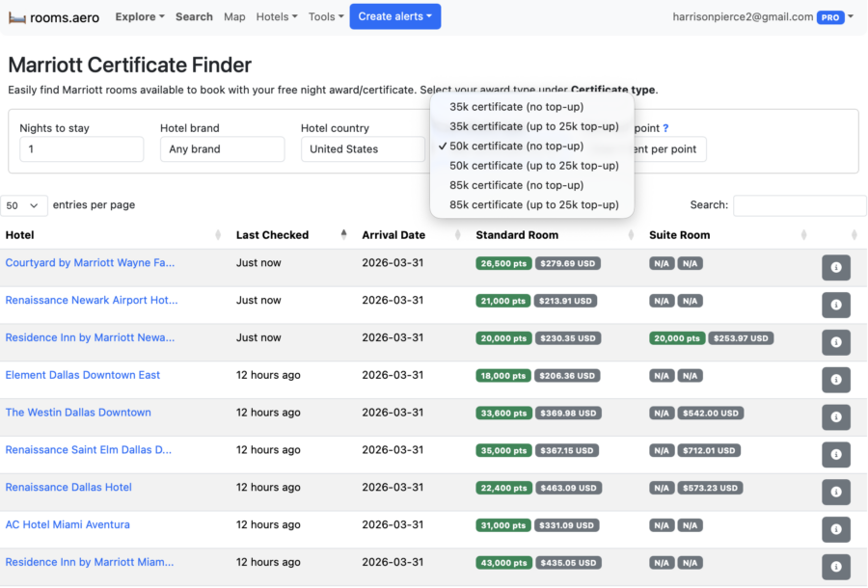Open Renaissance Dallas Hotel link
868x588 pixels.
coord(68,488)
